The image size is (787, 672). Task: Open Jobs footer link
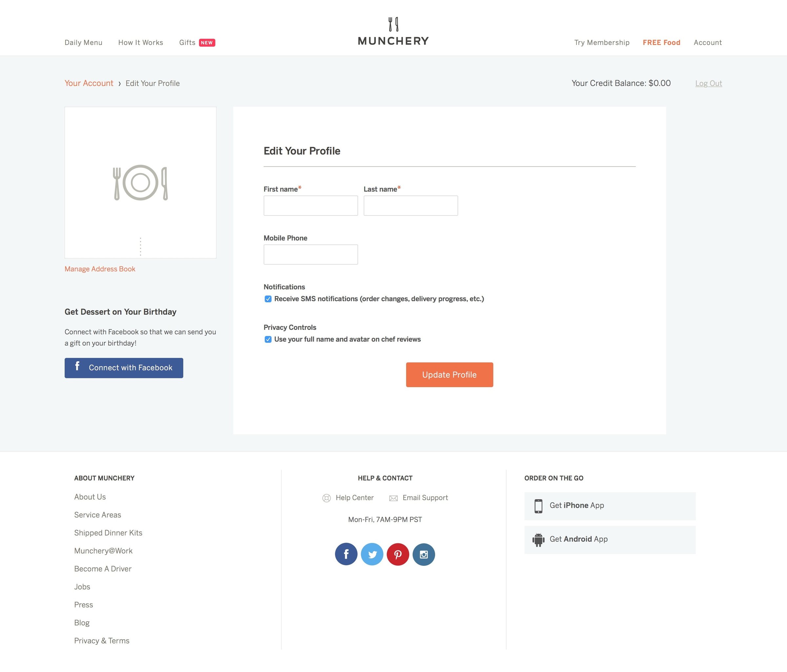pos(82,587)
